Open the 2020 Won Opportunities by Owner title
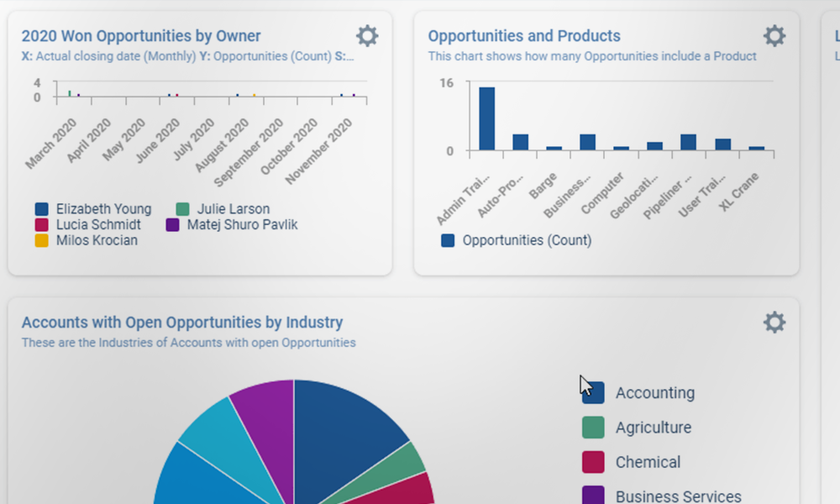Screen dimensions: 840x504 pyautogui.click(x=141, y=36)
